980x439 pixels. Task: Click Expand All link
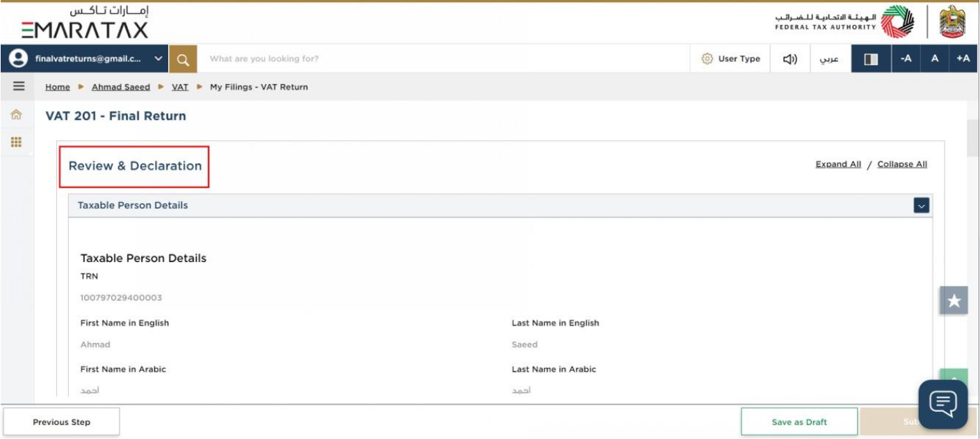[838, 165]
